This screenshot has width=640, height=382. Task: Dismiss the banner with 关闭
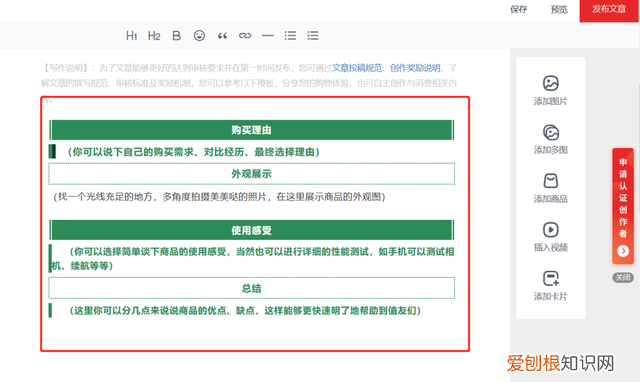623,278
